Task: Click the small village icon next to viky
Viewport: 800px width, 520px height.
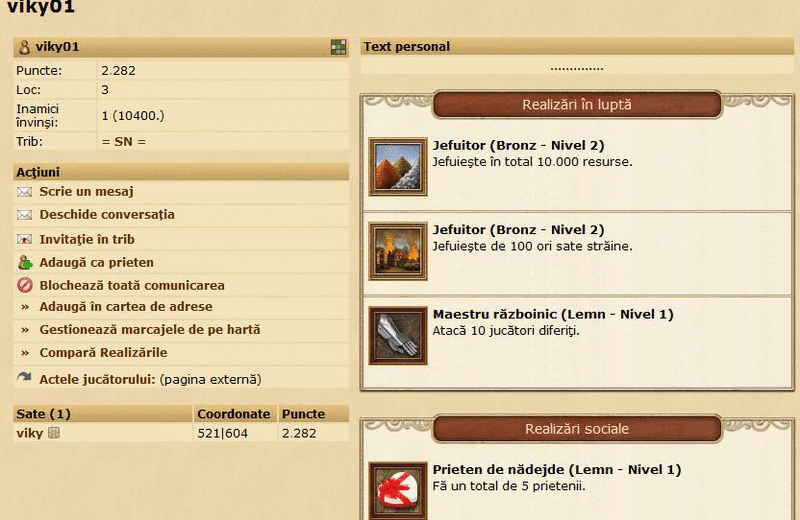Action: (54, 433)
